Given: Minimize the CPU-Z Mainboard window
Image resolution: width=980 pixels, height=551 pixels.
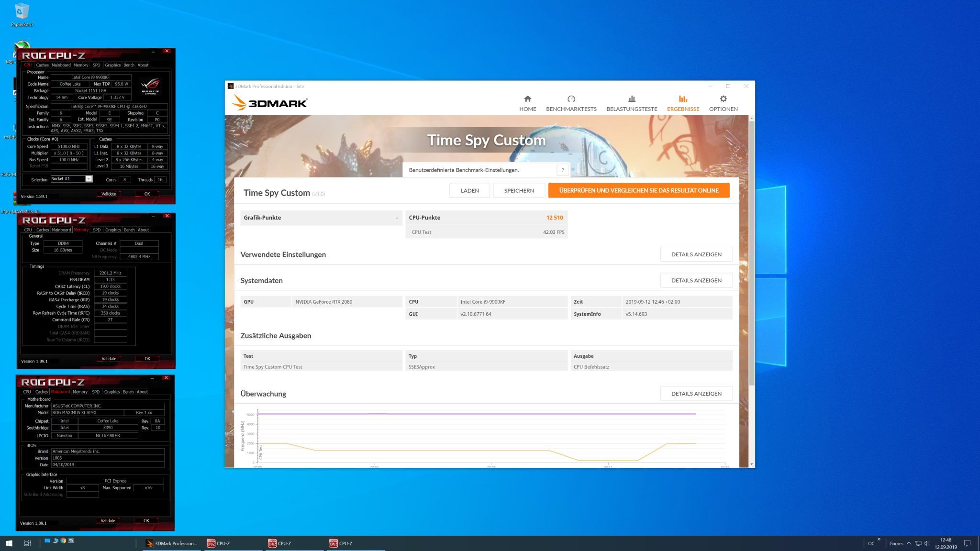Looking at the screenshot, I should click(153, 378).
